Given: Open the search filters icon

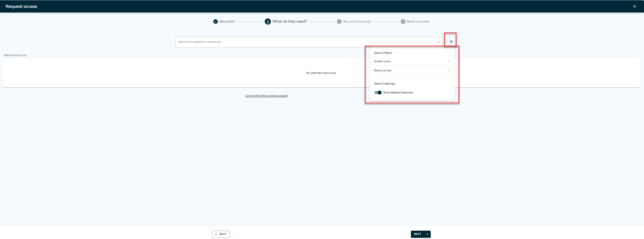Looking at the screenshot, I should coord(451,42).
